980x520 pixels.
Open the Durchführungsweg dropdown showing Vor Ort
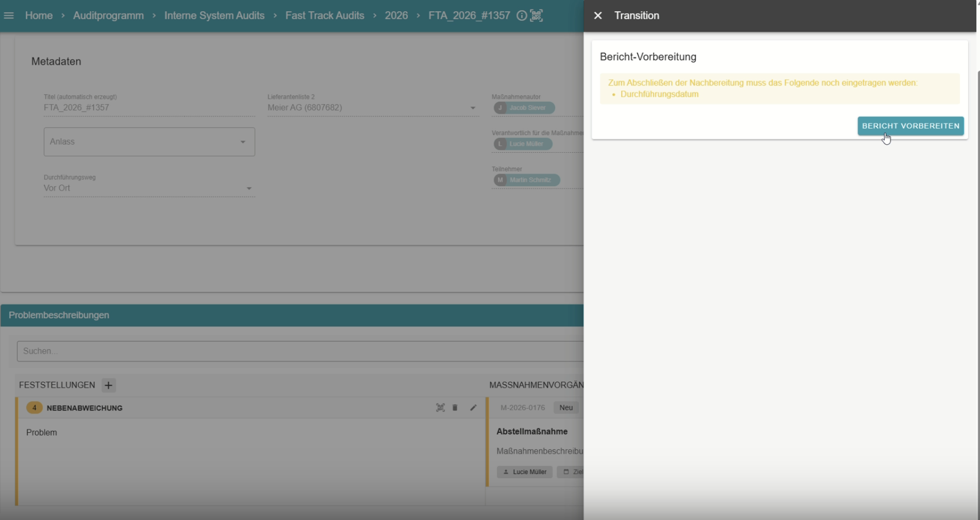[150, 188]
